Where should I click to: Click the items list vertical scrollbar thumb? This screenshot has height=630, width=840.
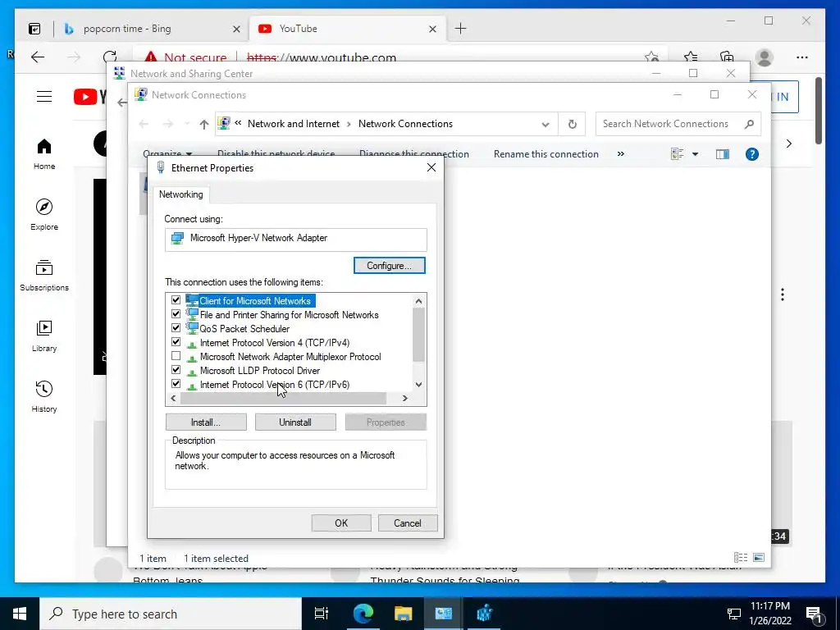tap(419, 336)
